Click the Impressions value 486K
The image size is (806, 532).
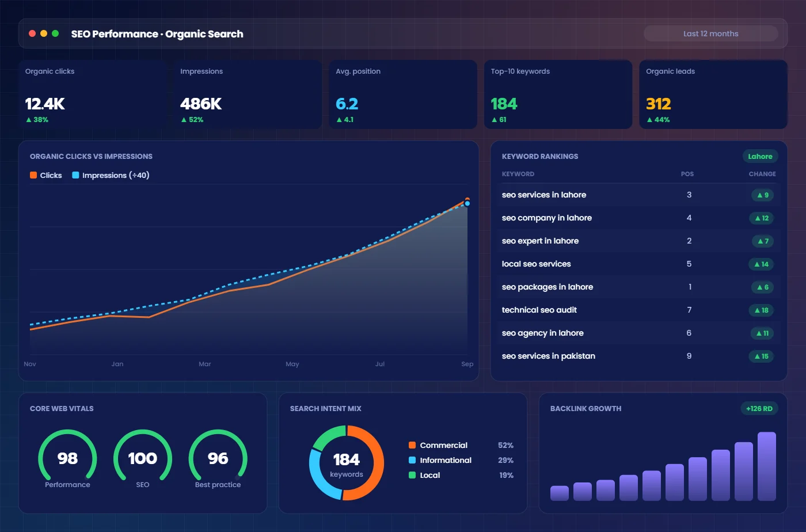pos(201,104)
